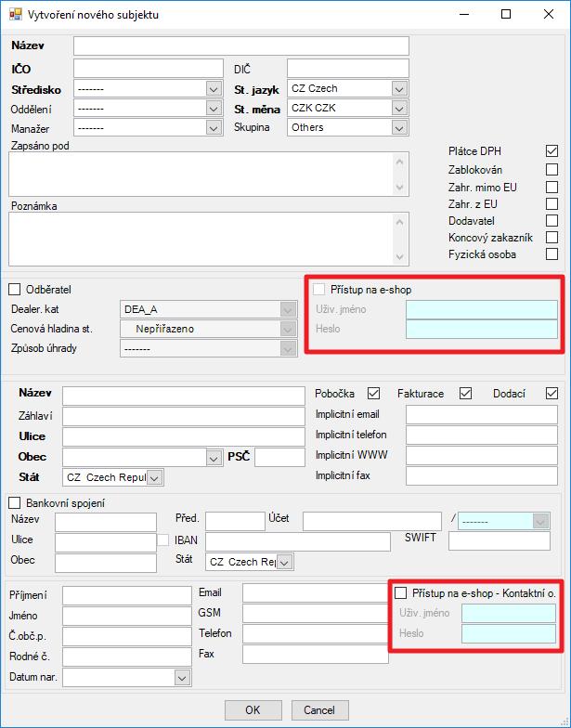Image resolution: width=571 pixels, height=728 pixels.
Task: Open the Datum nar. date dropdown
Action: [x=182, y=678]
